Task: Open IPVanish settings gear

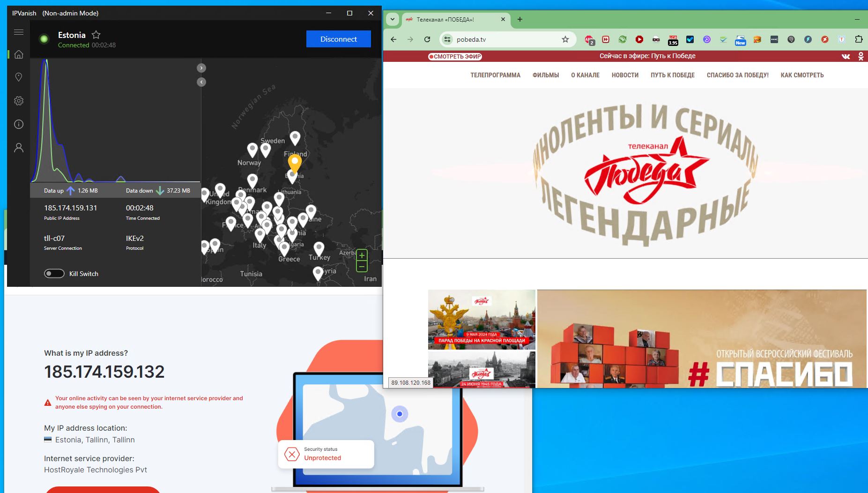Action: click(x=19, y=101)
